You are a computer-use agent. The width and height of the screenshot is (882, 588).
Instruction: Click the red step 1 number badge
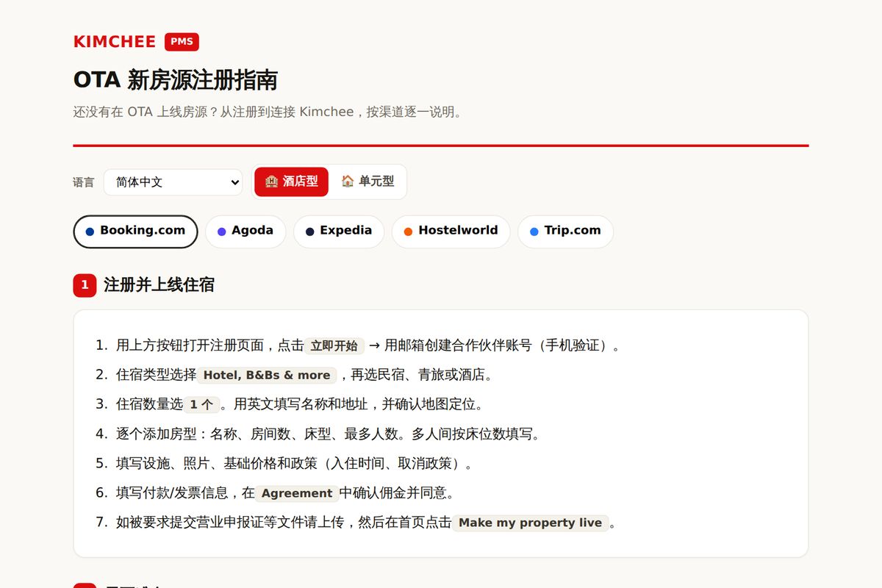[85, 285]
